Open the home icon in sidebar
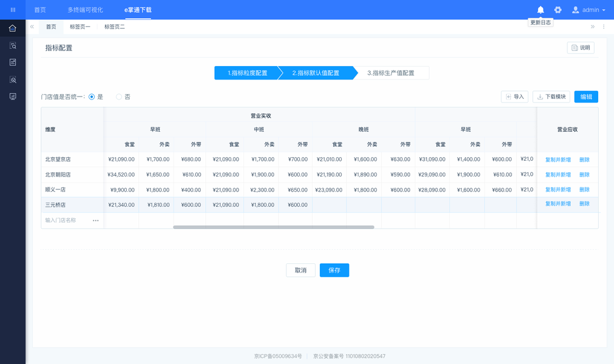This screenshot has width=614, height=364. click(13, 28)
